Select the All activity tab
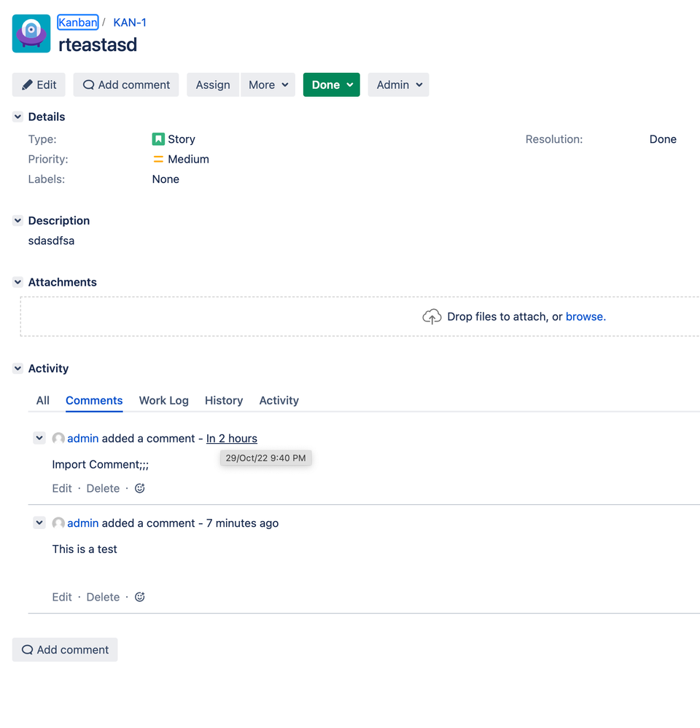This screenshot has width=700, height=728. click(42, 400)
